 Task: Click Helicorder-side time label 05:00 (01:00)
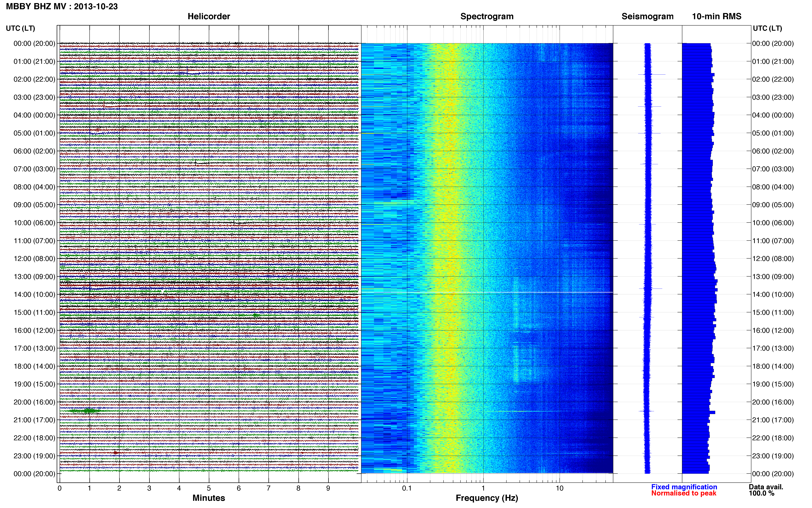click(34, 133)
